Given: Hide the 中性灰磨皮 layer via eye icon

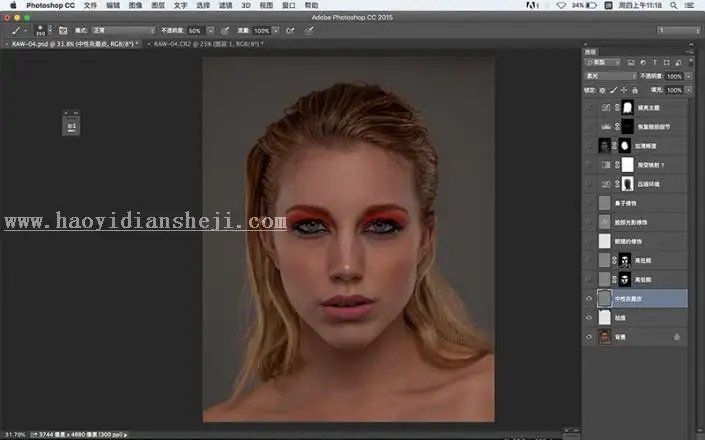Looking at the screenshot, I should 589,298.
